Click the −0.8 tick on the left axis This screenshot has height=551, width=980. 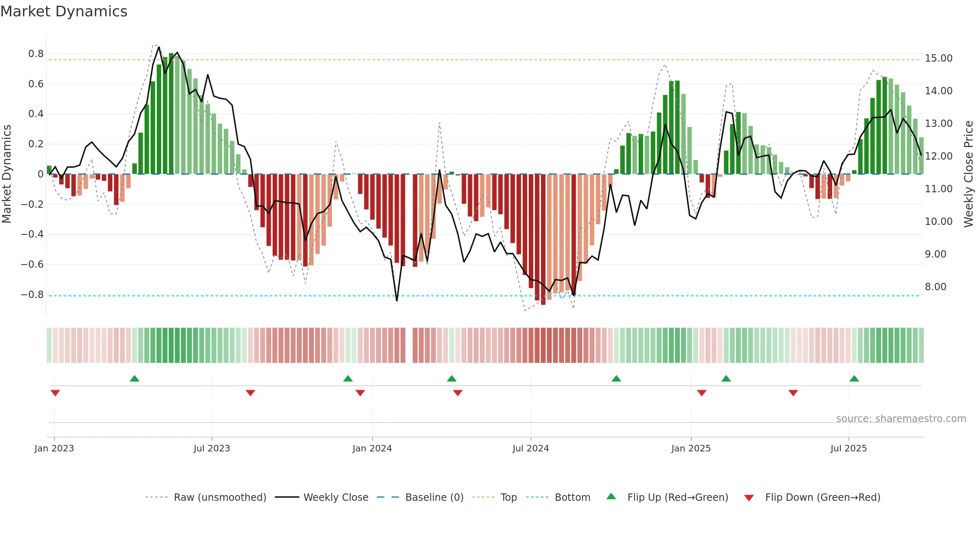point(32,294)
